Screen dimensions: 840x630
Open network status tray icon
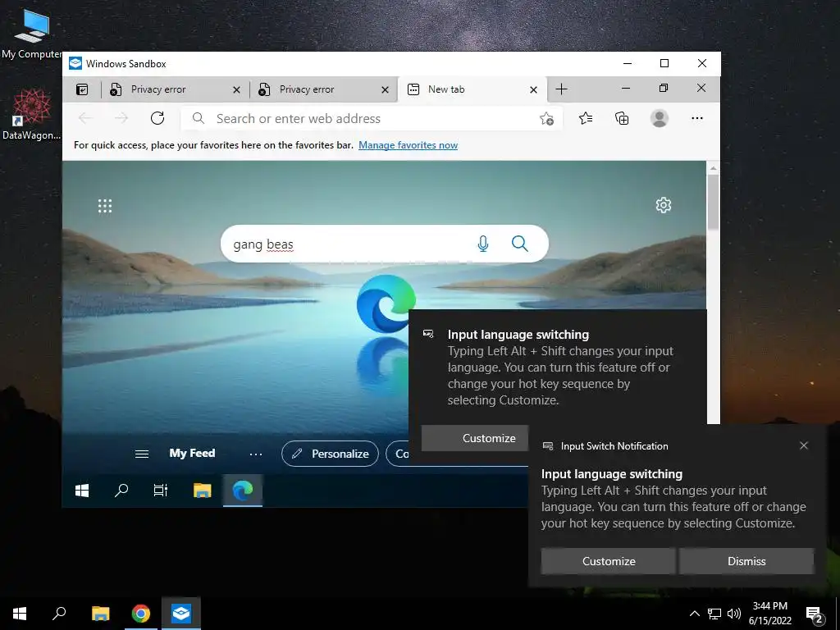(x=714, y=614)
